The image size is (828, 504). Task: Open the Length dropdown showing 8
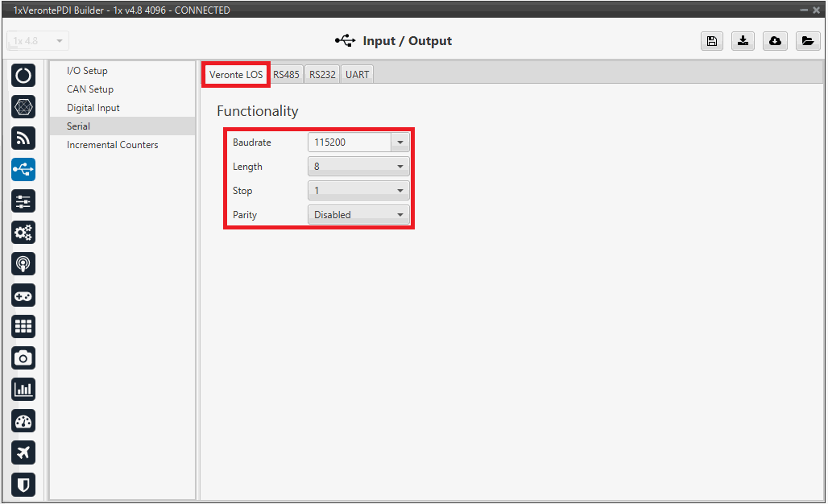[358, 167]
